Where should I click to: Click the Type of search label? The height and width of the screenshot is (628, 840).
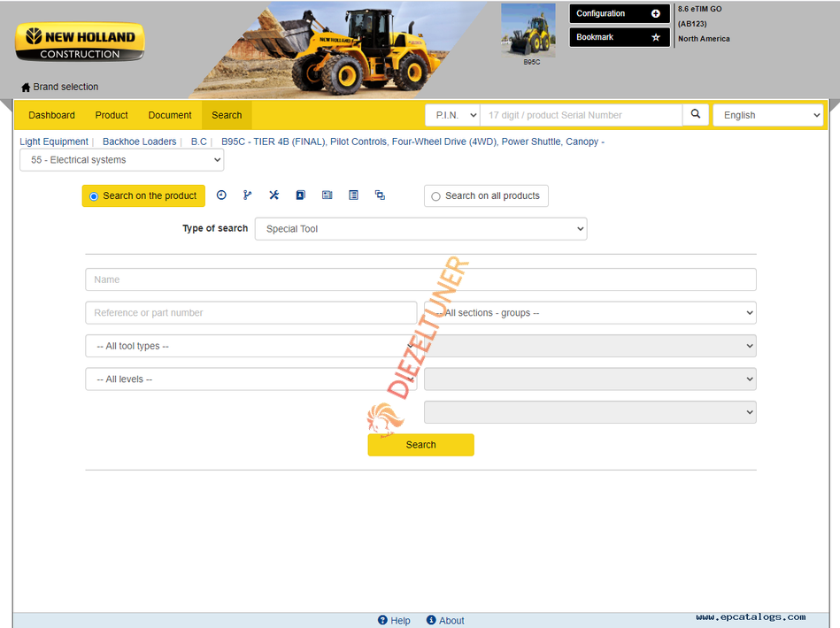215,228
